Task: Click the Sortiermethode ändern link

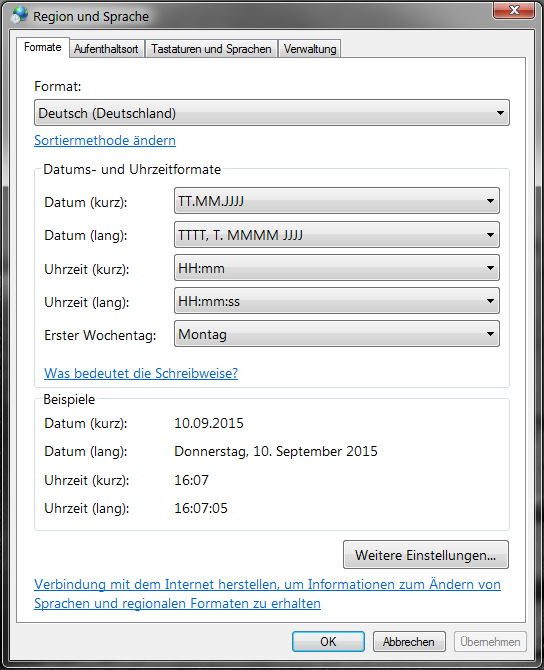Action: (x=105, y=141)
